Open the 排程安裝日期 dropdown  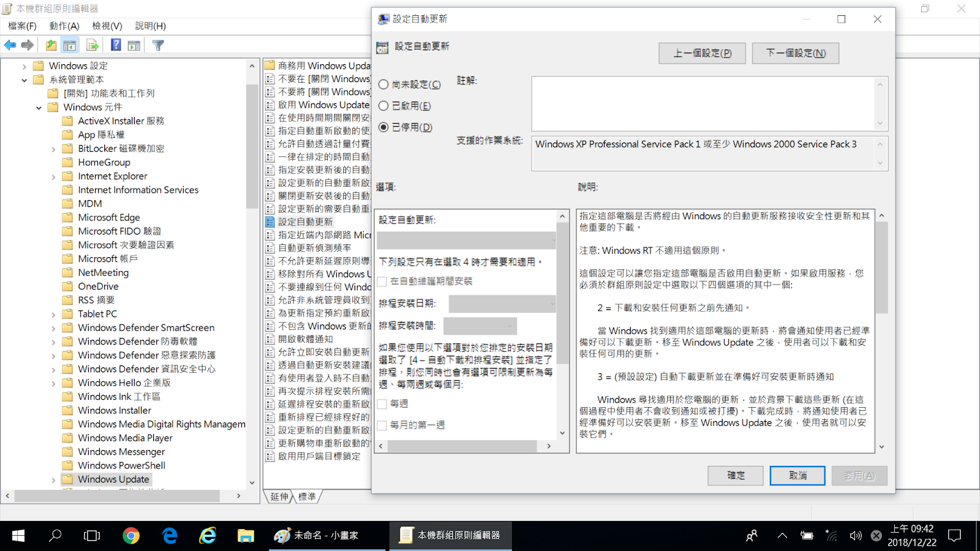(502, 304)
